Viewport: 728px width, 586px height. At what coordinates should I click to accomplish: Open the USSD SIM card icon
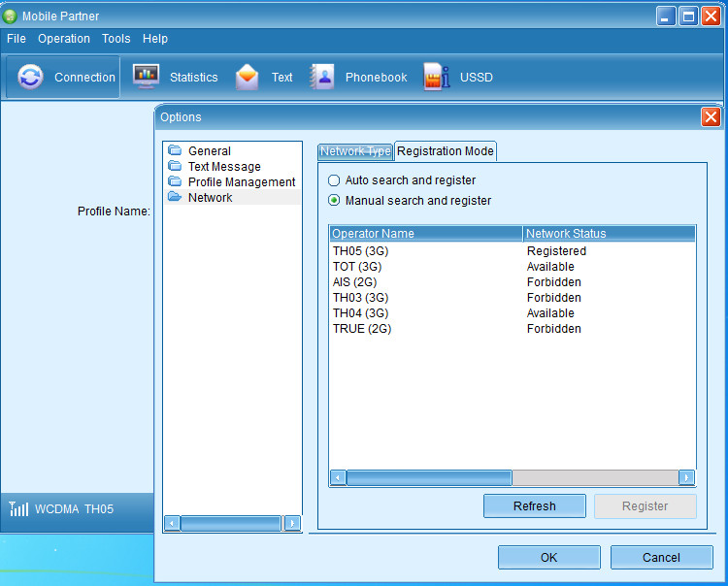437,77
